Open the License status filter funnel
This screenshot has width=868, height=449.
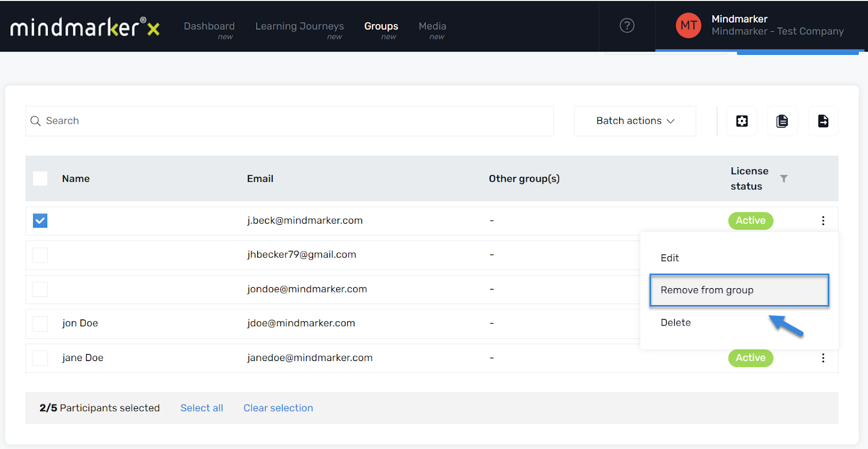[783, 179]
